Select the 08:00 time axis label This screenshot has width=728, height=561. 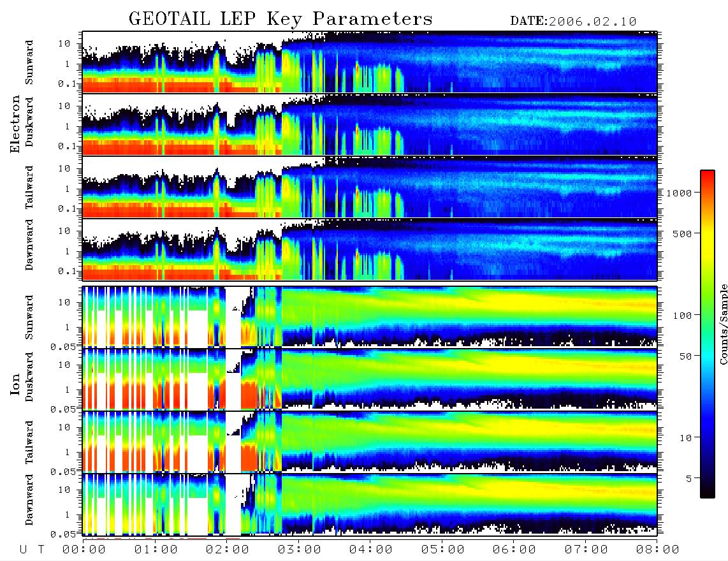point(658,550)
